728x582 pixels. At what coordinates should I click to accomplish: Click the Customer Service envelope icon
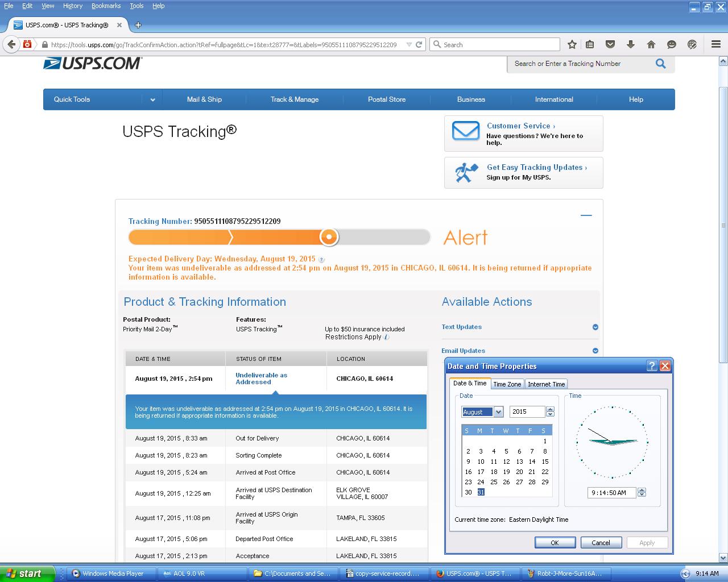tap(465, 131)
